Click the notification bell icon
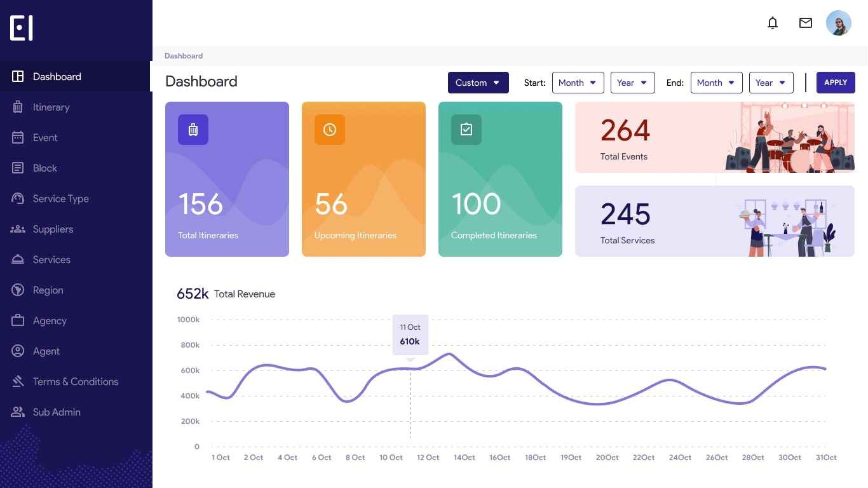The image size is (868, 488). click(x=773, y=24)
